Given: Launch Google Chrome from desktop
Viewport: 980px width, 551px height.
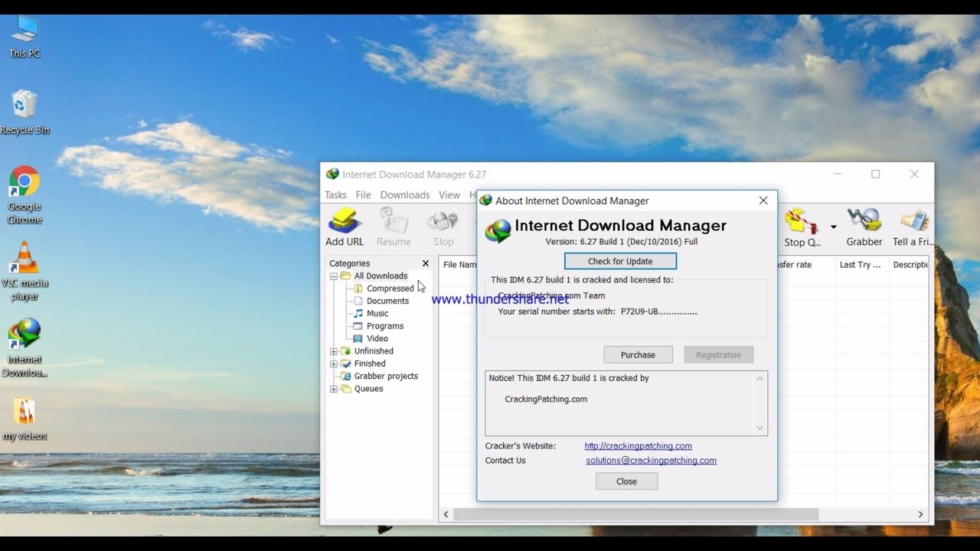Looking at the screenshot, I should coord(24,195).
